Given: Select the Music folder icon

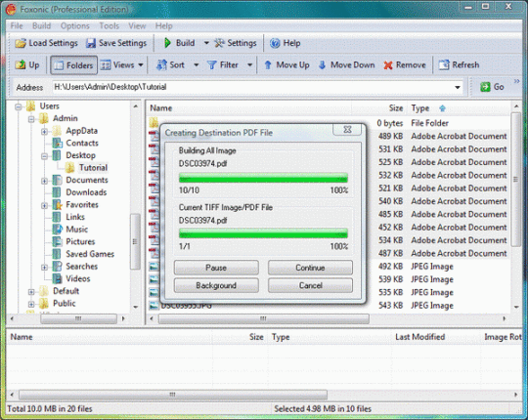Looking at the screenshot, I should coord(58,230).
